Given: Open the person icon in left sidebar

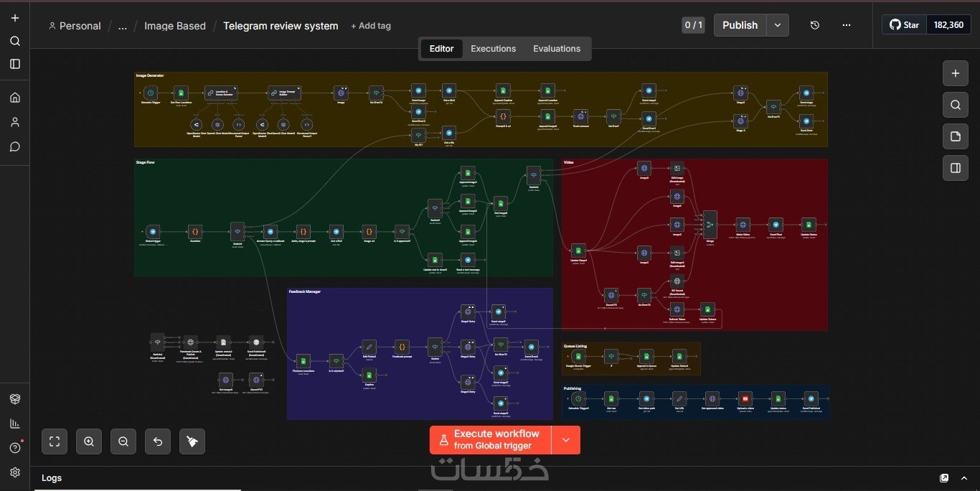Looking at the screenshot, I should pyautogui.click(x=15, y=122).
